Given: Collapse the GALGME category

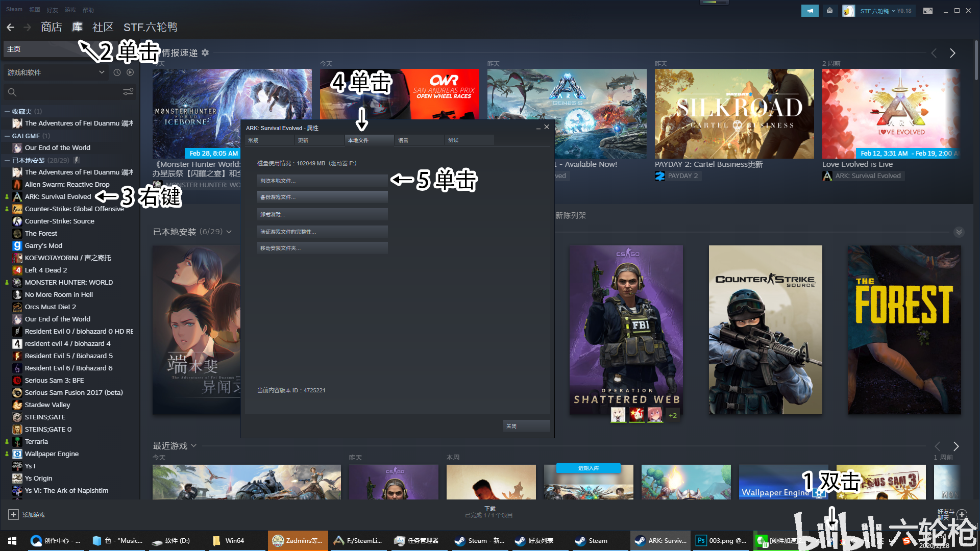Looking at the screenshot, I should pos(7,136).
